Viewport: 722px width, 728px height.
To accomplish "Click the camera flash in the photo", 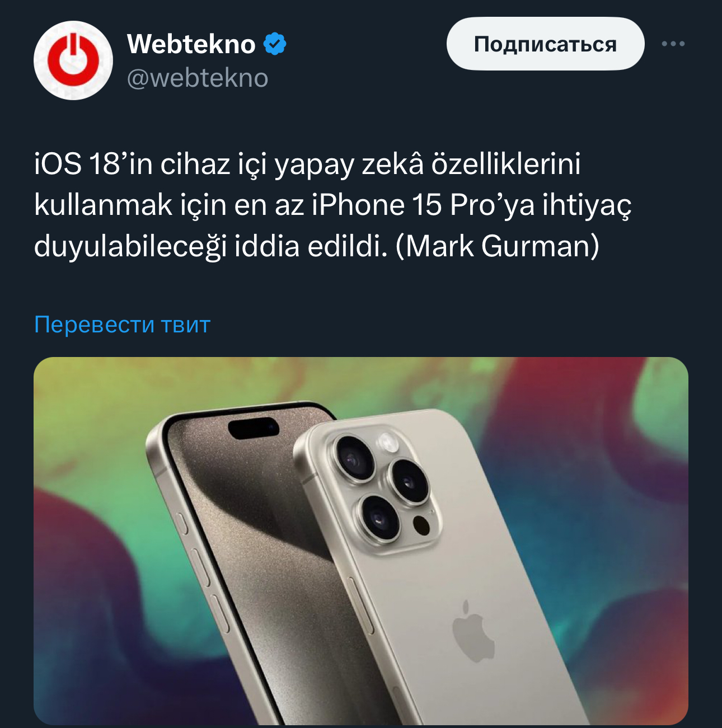I will point(387,442).
